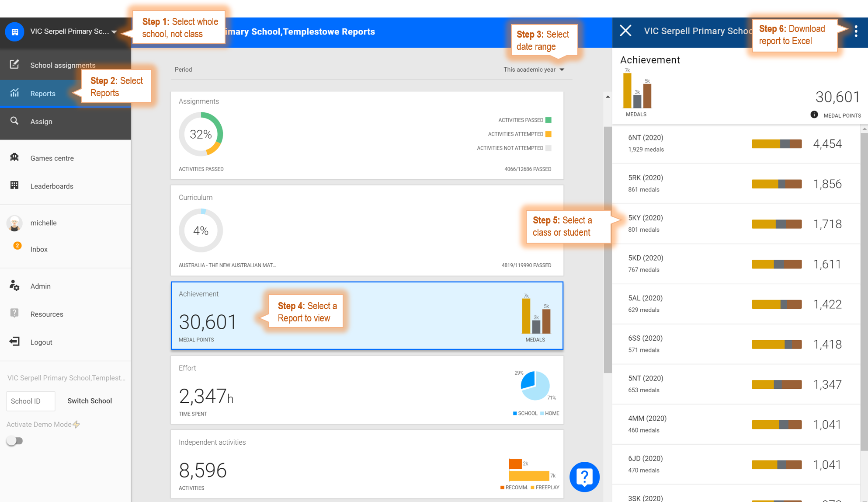Screen dimensions: 868x502
Task: Log out via the Logout link
Action: [x=65, y=342]
